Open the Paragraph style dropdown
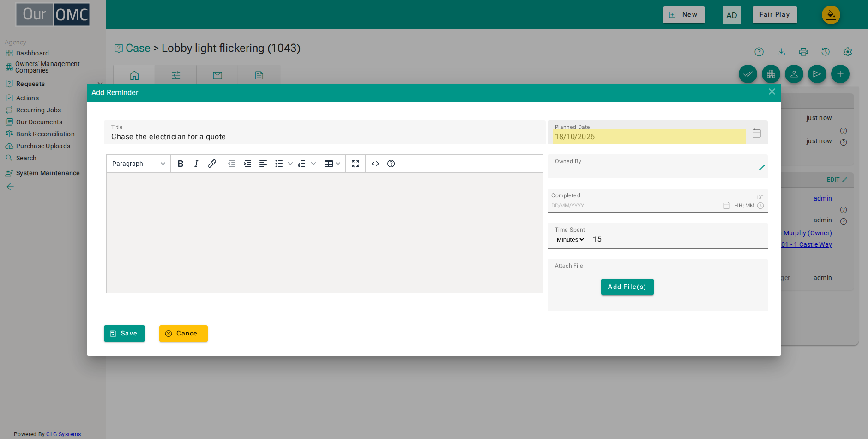 click(139, 164)
